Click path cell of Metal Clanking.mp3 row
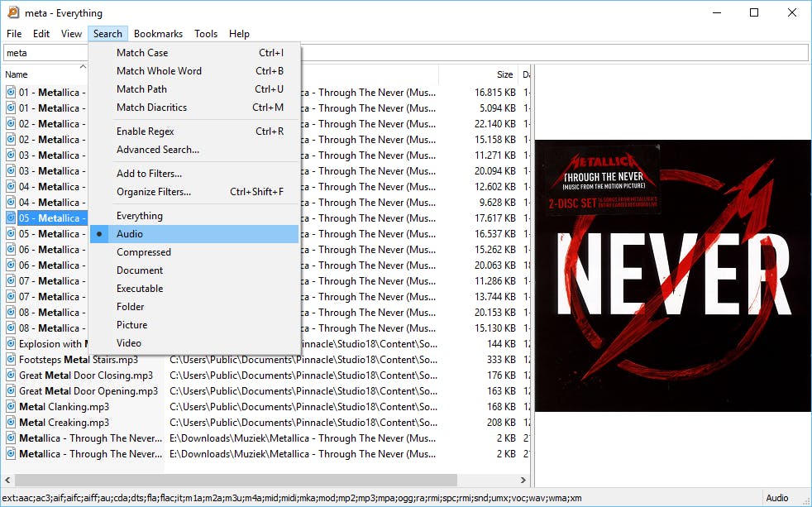 tap(303, 407)
